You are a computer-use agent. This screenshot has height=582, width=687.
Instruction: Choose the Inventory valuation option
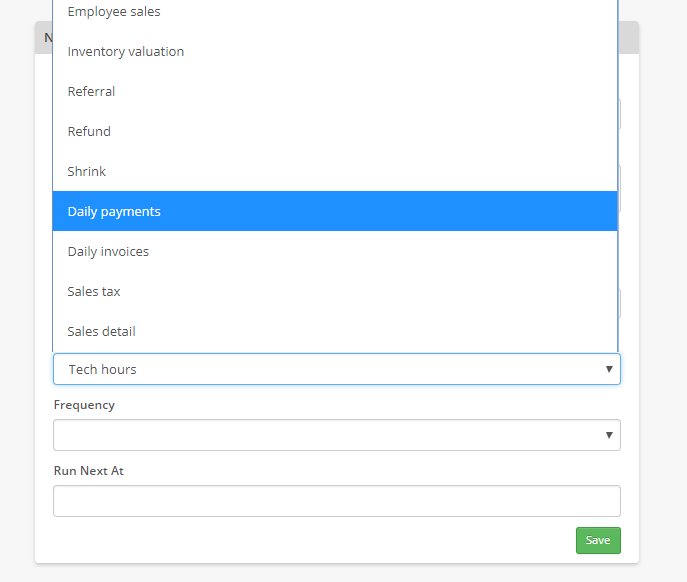click(x=126, y=51)
